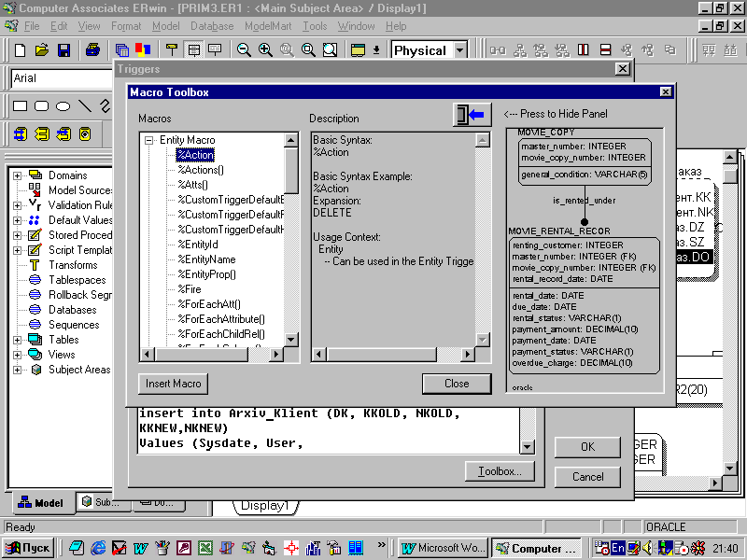Screen dimensions: 747x560
Task: Click trigger code box down scroll arrow
Action: click(527, 447)
